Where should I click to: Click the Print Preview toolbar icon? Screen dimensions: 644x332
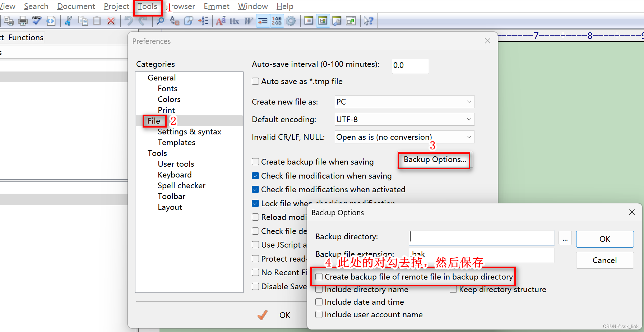(x=9, y=21)
